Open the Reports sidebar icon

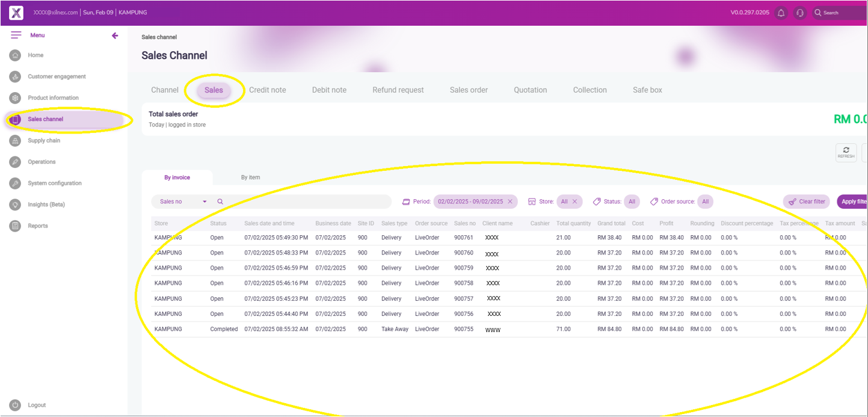16,226
